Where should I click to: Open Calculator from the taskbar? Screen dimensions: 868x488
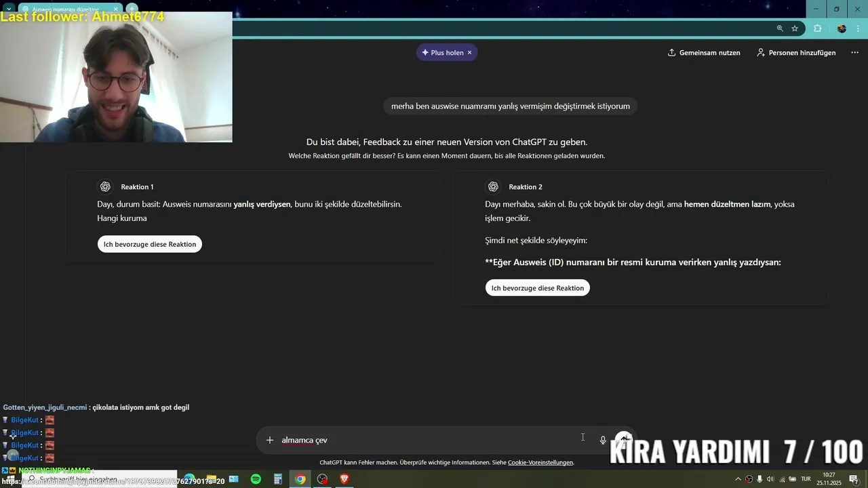[278, 479]
